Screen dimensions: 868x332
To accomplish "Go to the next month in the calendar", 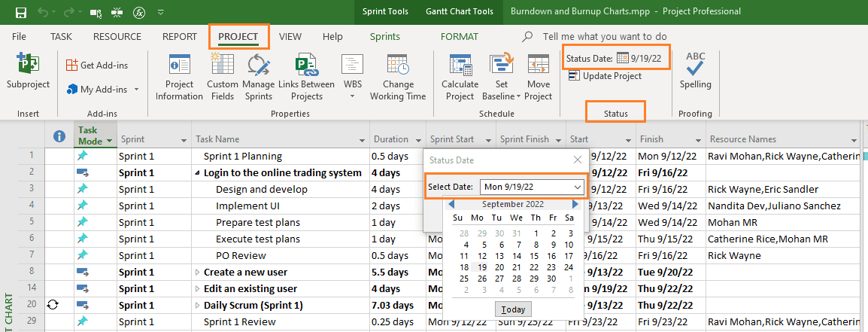I will coord(575,204).
